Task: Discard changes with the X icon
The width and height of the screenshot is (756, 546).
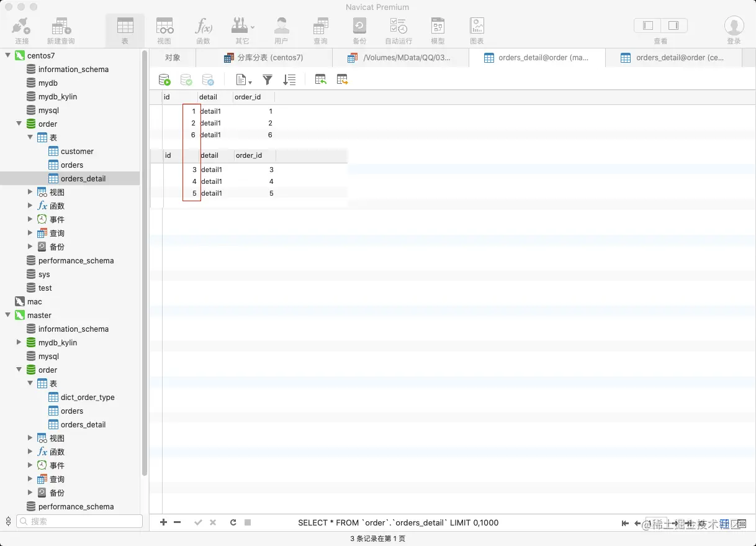Action: tap(213, 522)
